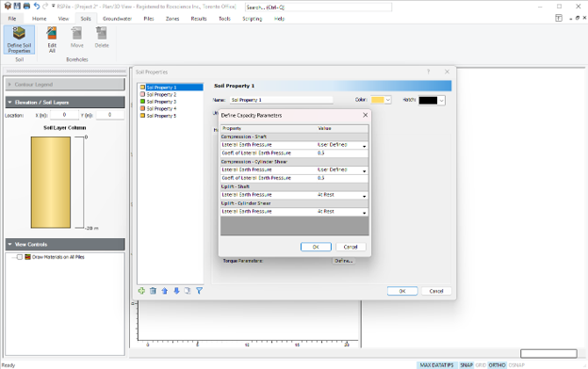Move soil property up with blue arrow
588x369 pixels.
pos(165,291)
